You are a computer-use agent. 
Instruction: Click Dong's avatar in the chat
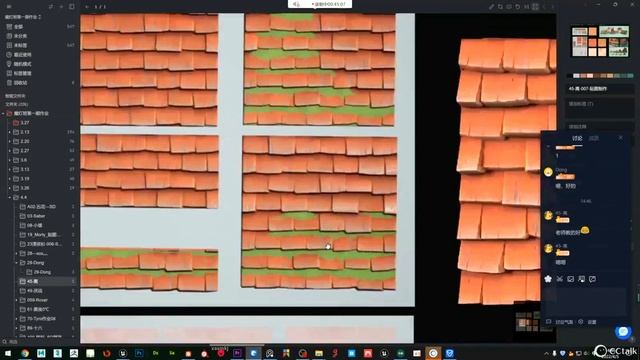pyautogui.click(x=548, y=172)
